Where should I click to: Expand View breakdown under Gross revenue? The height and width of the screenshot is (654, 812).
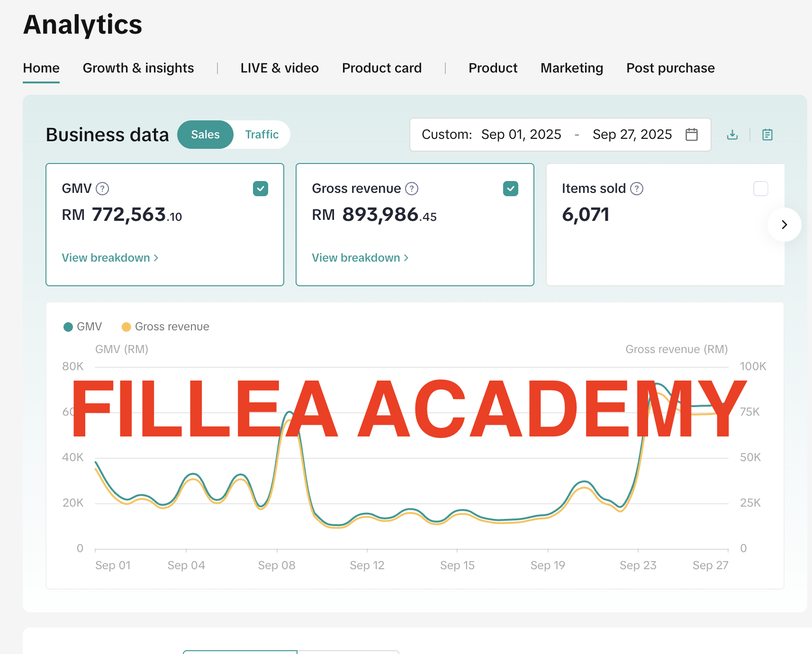point(360,258)
